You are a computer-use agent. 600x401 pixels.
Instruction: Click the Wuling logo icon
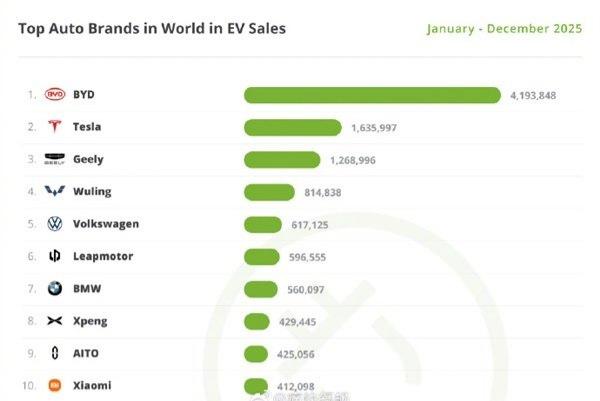tap(55, 191)
